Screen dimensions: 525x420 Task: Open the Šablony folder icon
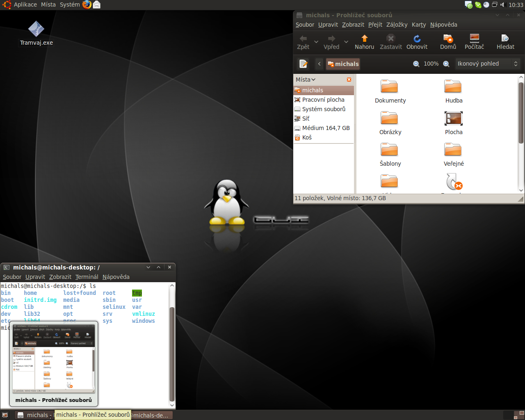[389, 150]
